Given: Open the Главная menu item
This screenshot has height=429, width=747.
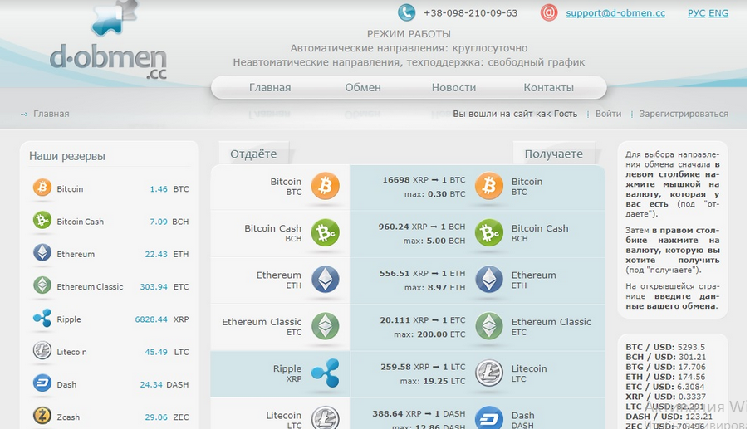Looking at the screenshot, I should pos(270,88).
